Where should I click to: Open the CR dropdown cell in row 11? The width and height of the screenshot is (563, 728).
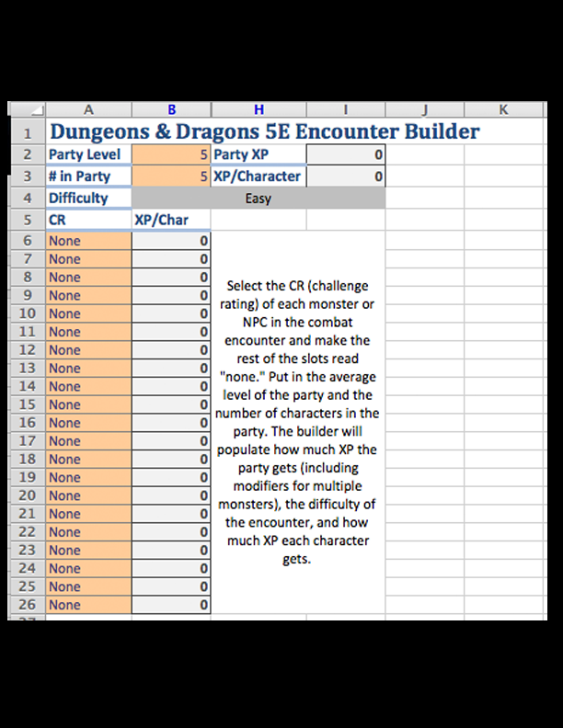tap(88, 332)
